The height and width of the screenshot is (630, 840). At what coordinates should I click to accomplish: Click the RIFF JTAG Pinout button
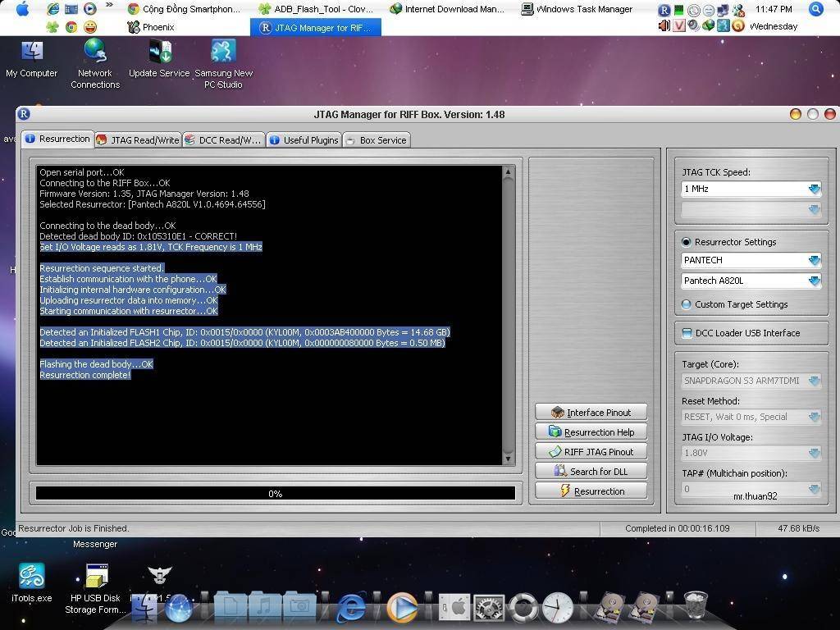coord(591,452)
